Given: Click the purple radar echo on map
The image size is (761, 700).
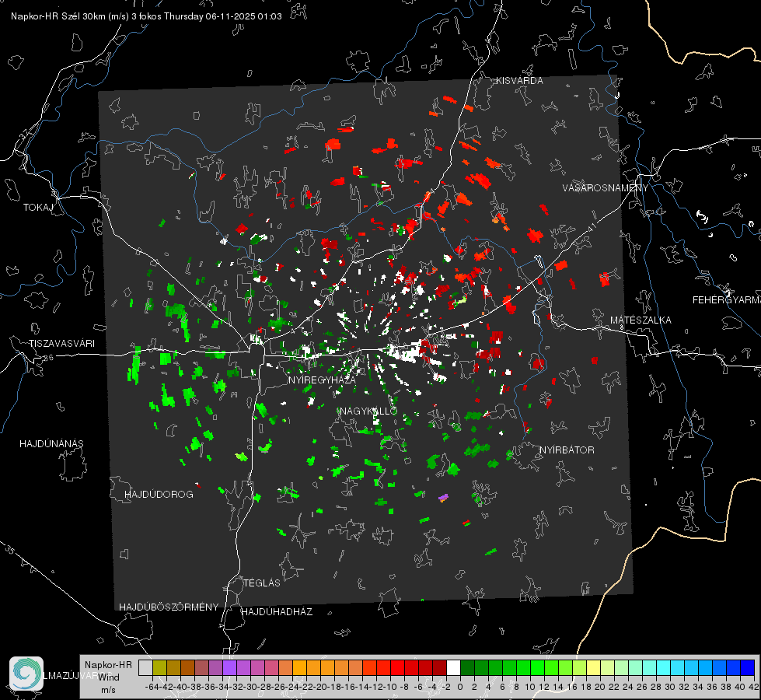Looking at the screenshot, I should click(x=443, y=498).
